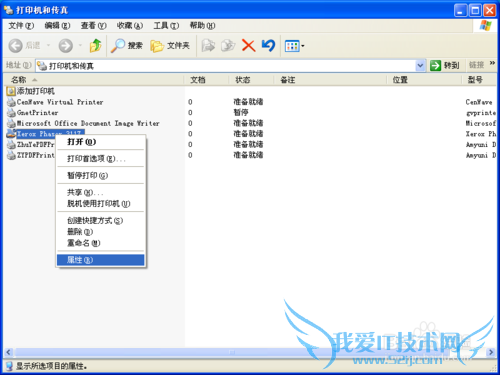Click the Move To toolbar icon
Image resolution: width=500 pixels, height=375 pixels.
(209, 46)
